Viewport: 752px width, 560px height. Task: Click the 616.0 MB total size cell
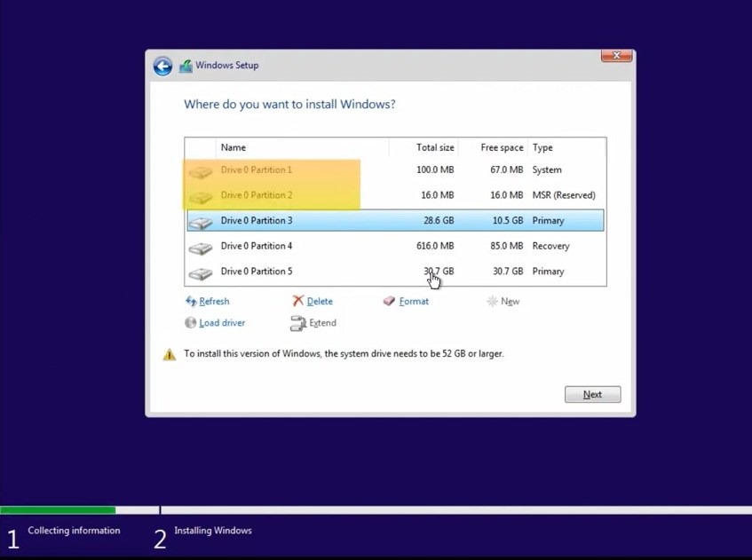click(435, 246)
